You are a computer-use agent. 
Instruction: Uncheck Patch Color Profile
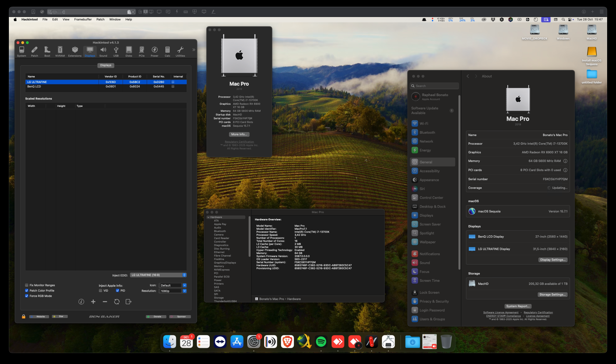27,291
